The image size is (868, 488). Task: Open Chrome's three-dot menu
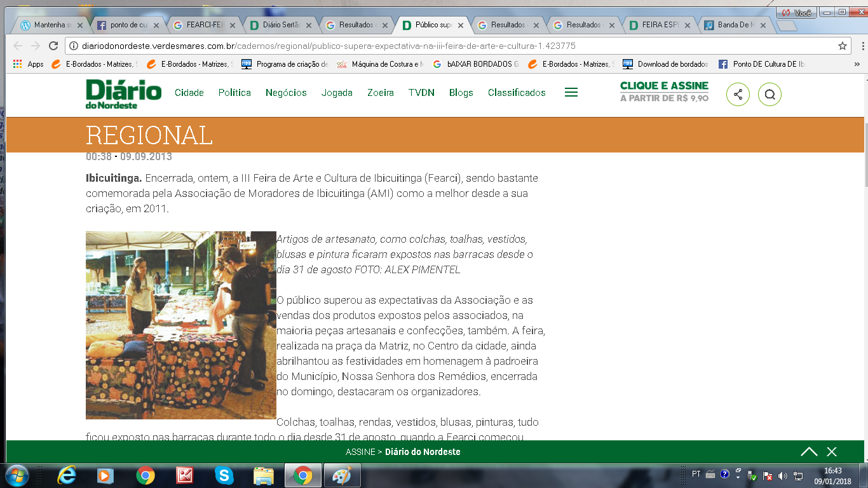(x=862, y=46)
